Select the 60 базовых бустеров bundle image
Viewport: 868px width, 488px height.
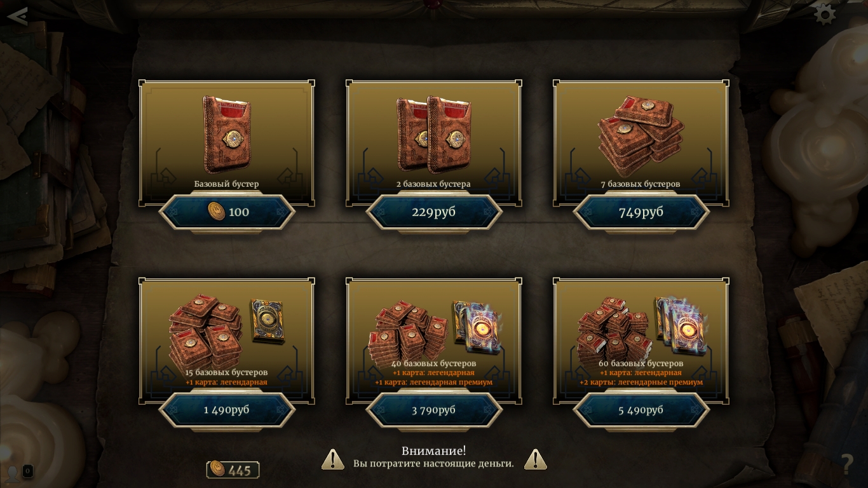pos(641,329)
